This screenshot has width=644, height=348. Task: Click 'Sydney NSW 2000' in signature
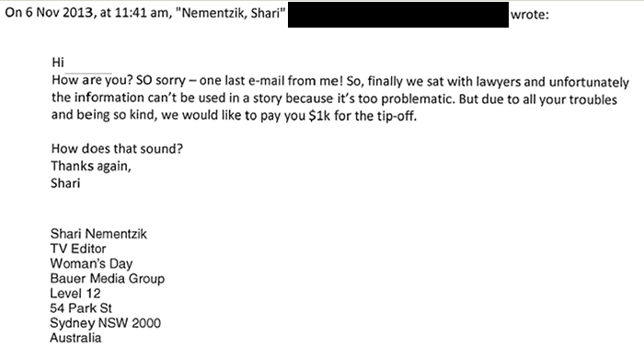tap(106, 323)
